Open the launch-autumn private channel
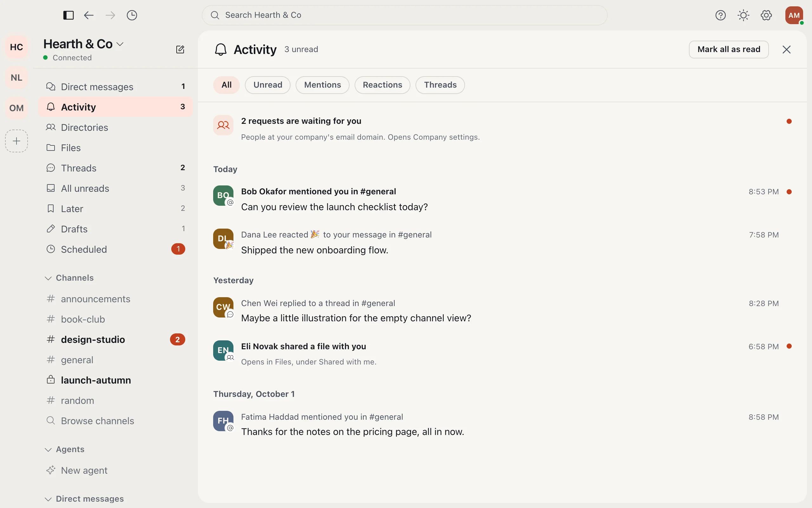This screenshot has height=508, width=812. 115,380
